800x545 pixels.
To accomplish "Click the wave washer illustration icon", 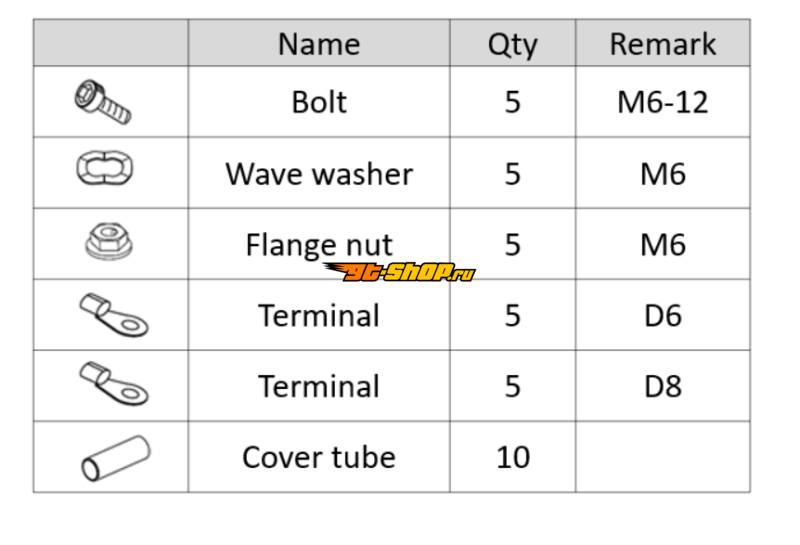I will point(104,171).
